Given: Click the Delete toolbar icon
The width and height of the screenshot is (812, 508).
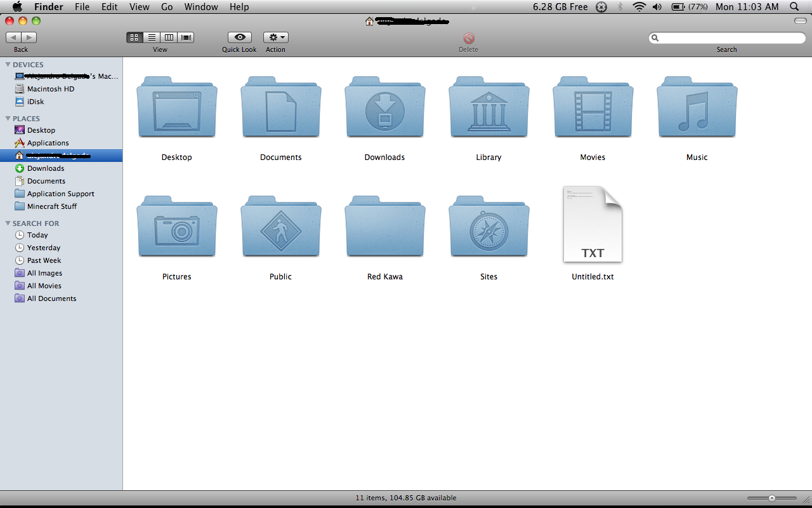Looking at the screenshot, I should point(469,38).
